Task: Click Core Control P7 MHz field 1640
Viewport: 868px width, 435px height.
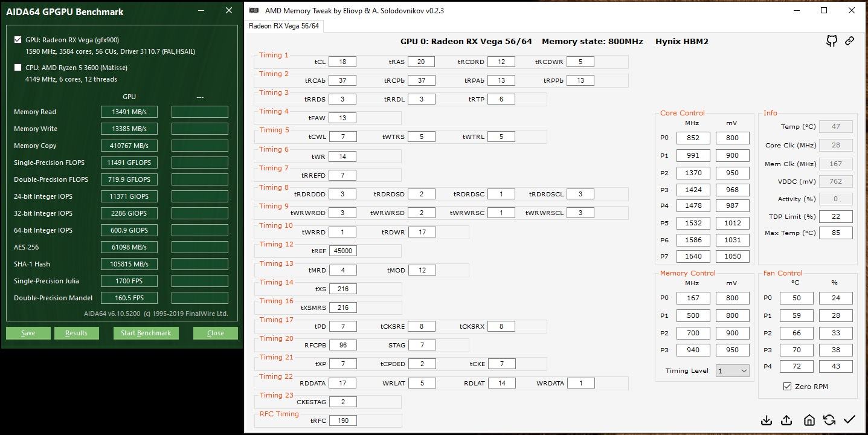Action: 693,256
